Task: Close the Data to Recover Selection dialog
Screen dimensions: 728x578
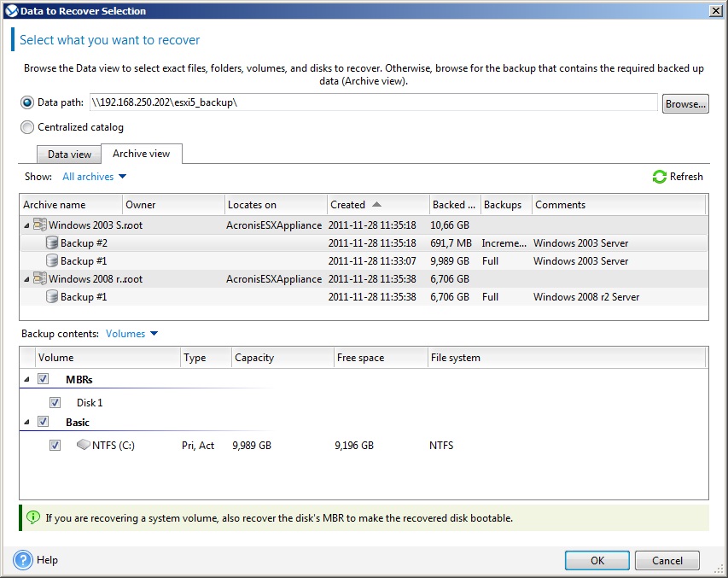Action: point(716,11)
